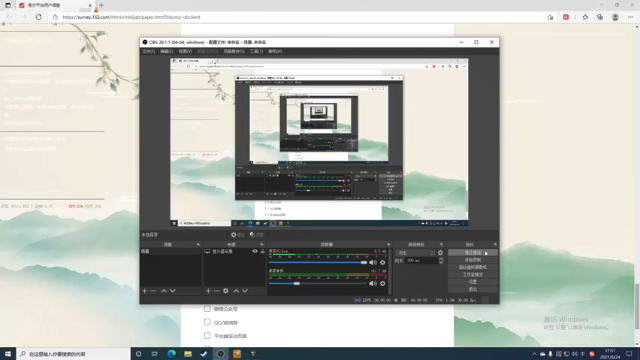Increase transition duration with stepper arrow
Image resolution: width=640 pixels, height=360 pixels.
pyautogui.click(x=441, y=259)
